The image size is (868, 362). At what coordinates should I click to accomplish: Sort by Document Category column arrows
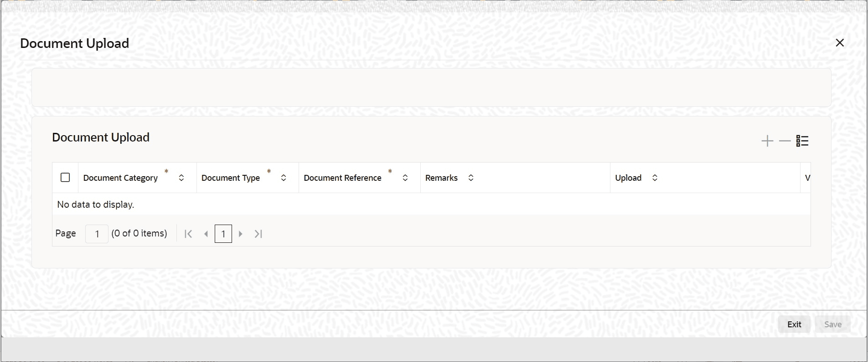[x=181, y=178]
